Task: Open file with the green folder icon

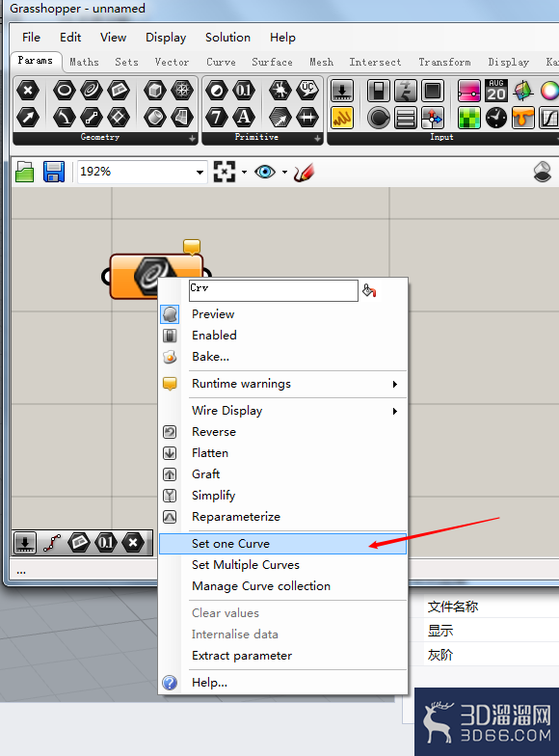Action: point(25,172)
